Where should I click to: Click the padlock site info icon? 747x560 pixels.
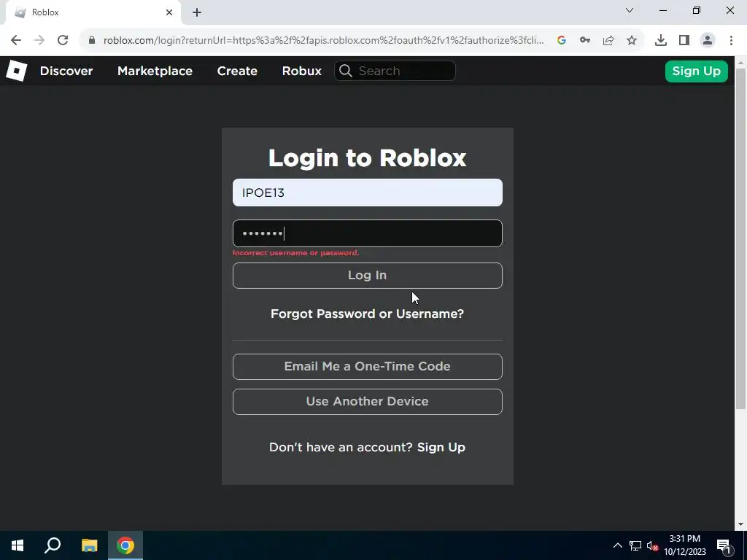[92, 41]
